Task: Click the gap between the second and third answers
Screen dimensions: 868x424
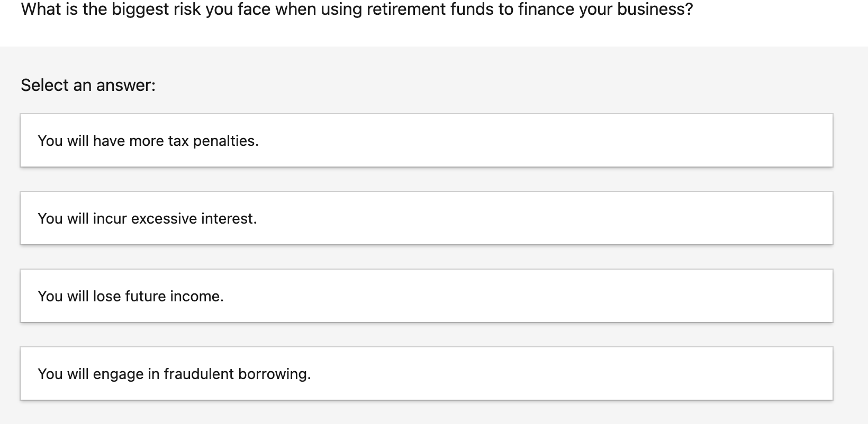Action: click(423, 256)
